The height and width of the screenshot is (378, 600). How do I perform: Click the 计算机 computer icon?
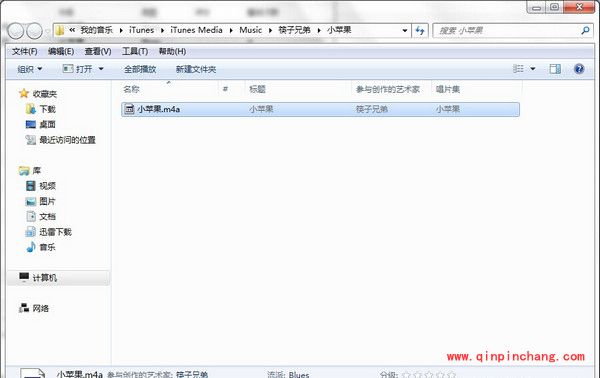click(x=24, y=277)
